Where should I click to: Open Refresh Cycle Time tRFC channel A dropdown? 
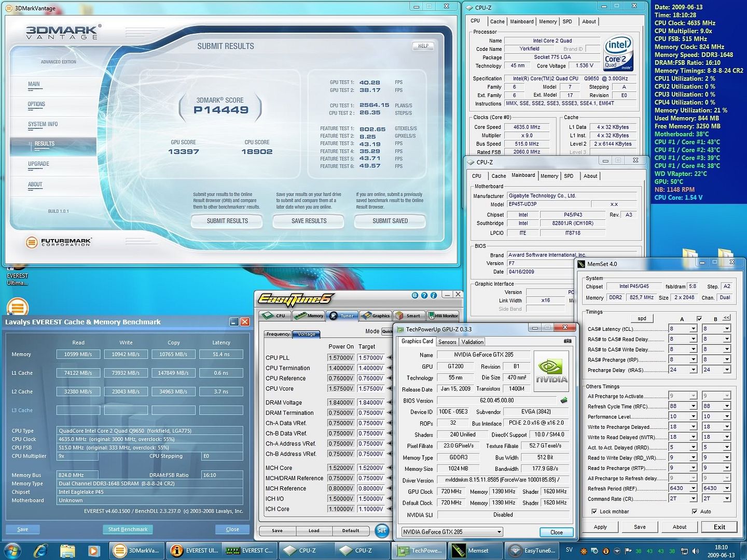693,406
